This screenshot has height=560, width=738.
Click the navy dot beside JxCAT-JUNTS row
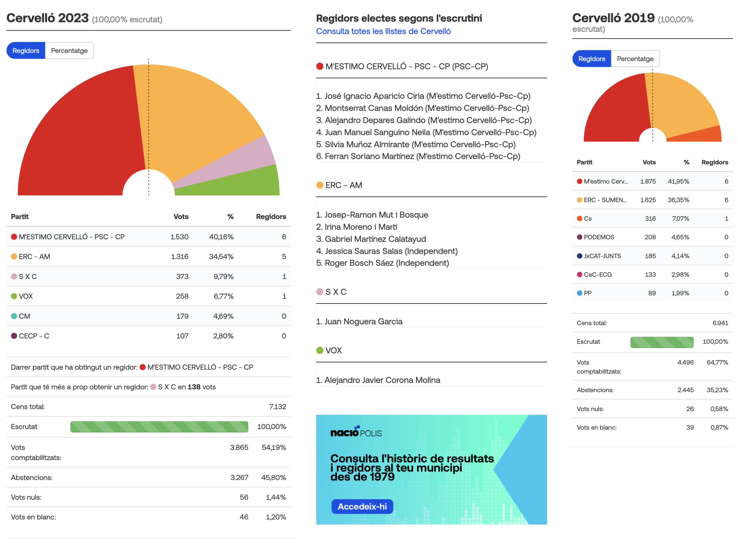579,256
